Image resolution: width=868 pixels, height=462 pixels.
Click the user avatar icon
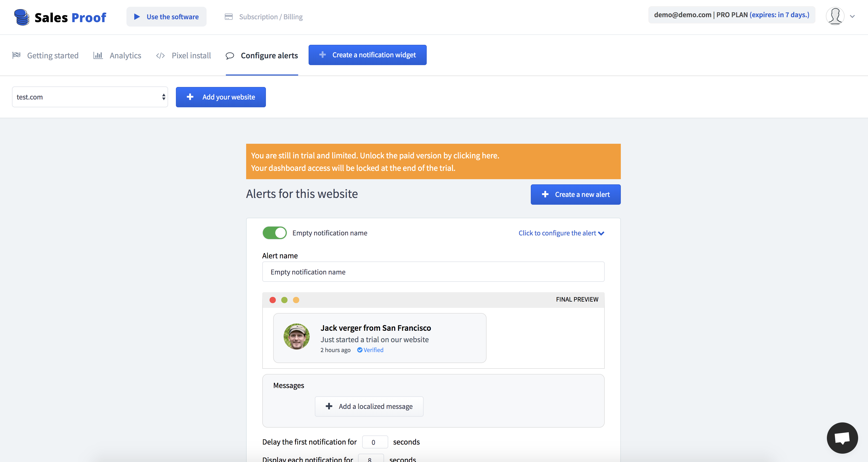(835, 16)
